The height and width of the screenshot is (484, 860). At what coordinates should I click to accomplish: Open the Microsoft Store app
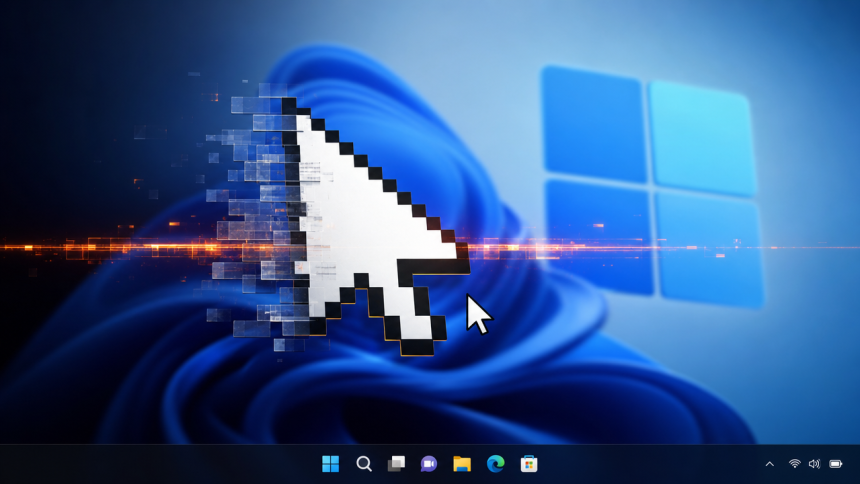(529, 464)
